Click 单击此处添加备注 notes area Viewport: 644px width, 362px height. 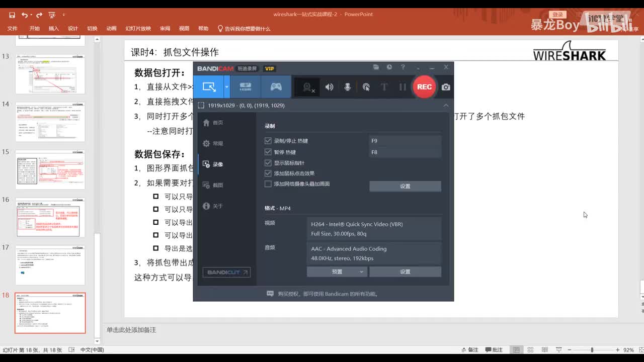coord(131,330)
